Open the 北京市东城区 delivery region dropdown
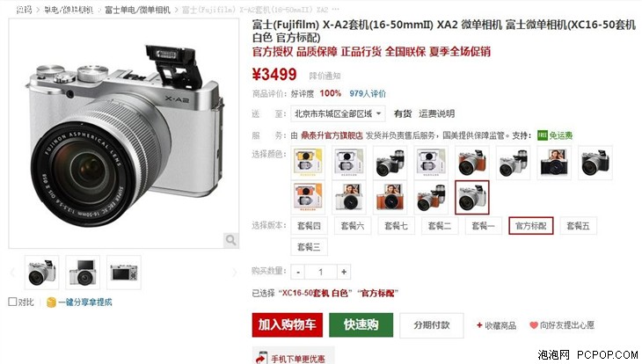Image resolution: width=642 pixels, height=364 pixels. point(338,113)
